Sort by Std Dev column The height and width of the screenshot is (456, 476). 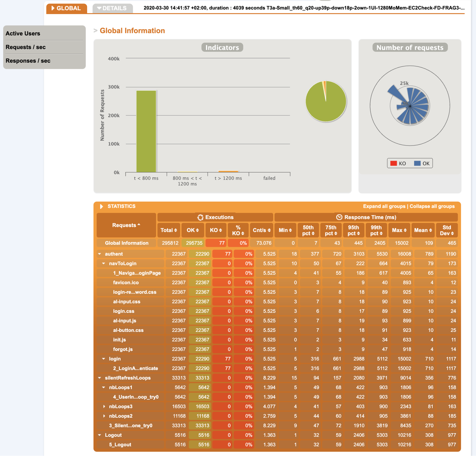point(447,230)
